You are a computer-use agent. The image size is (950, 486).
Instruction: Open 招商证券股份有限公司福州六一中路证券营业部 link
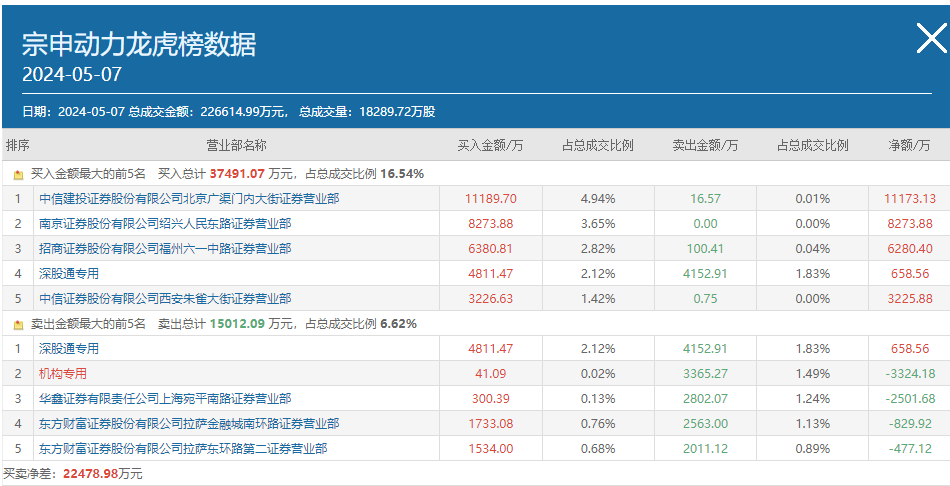click(x=165, y=248)
